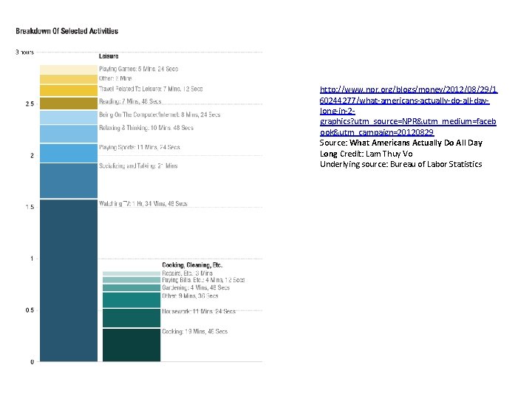Select the Playing Games bar segment

[x=69, y=69]
